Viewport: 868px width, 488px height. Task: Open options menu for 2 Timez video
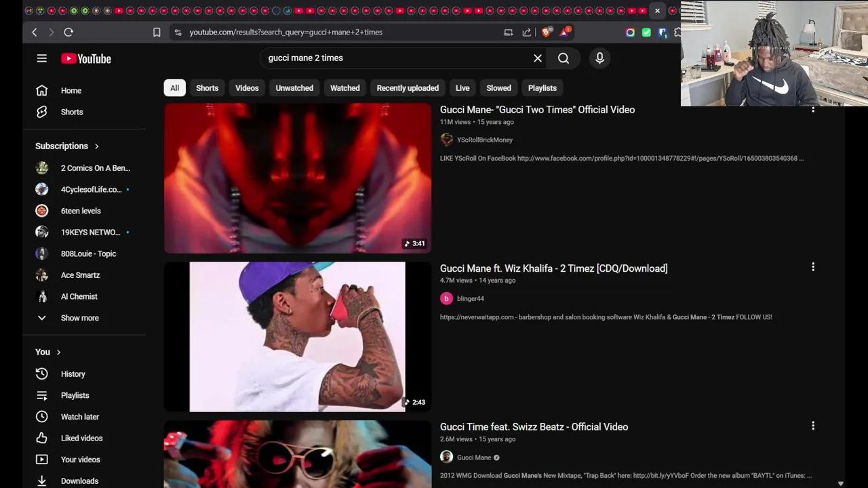point(813,267)
